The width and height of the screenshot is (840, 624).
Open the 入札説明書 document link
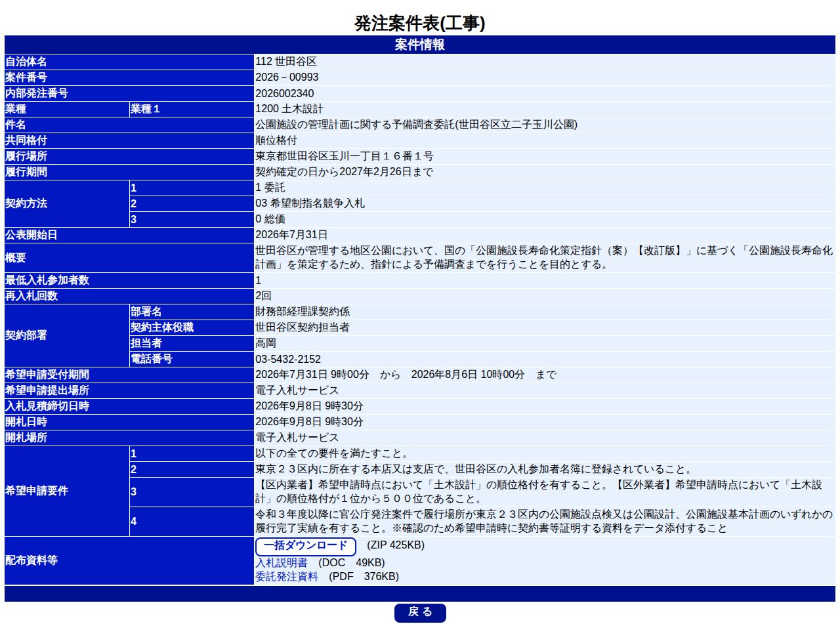click(x=281, y=563)
